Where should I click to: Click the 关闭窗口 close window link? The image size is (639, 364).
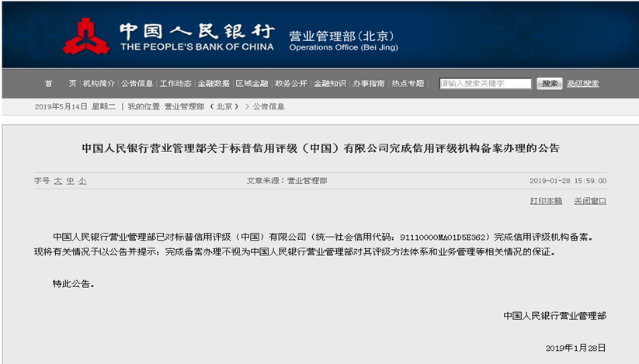click(590, 201)
